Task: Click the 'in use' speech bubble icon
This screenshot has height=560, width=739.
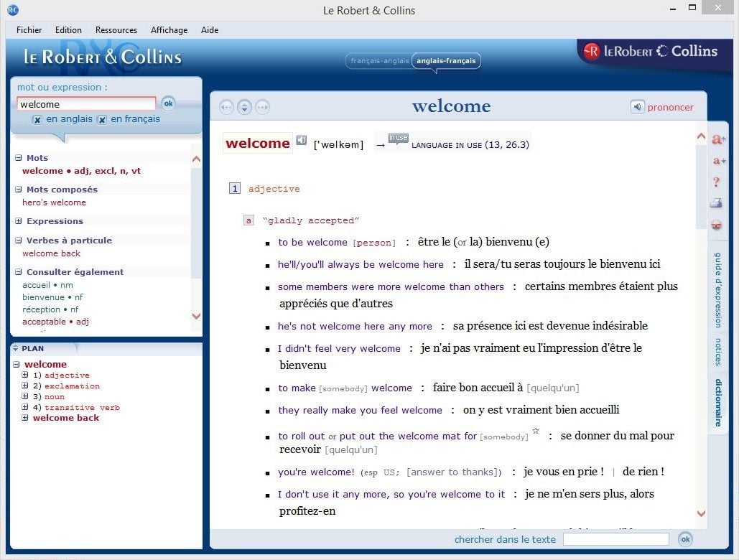Action: (x=398, y=139)
